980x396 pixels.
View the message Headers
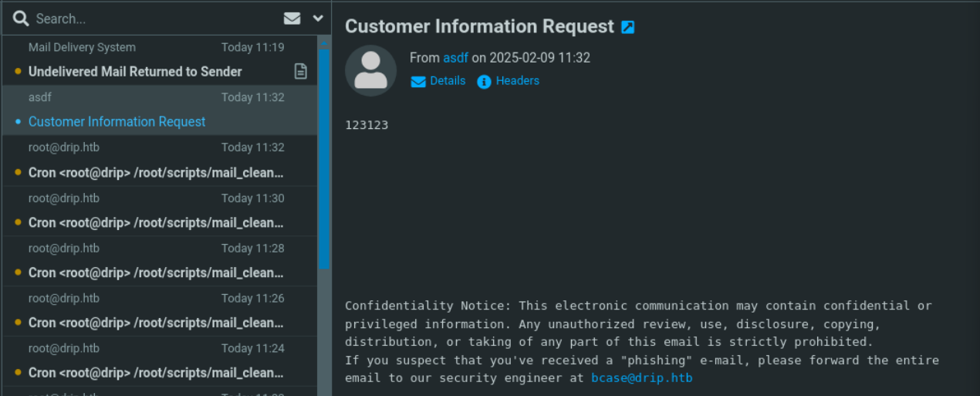[517, 81]
